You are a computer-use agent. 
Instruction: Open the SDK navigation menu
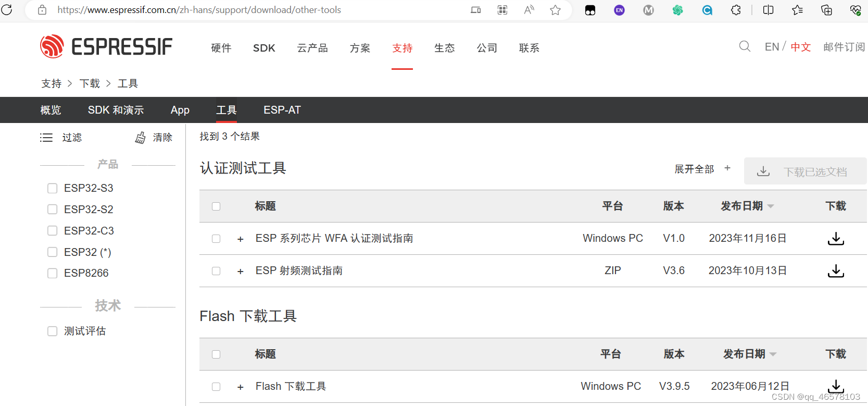point(264,48)
